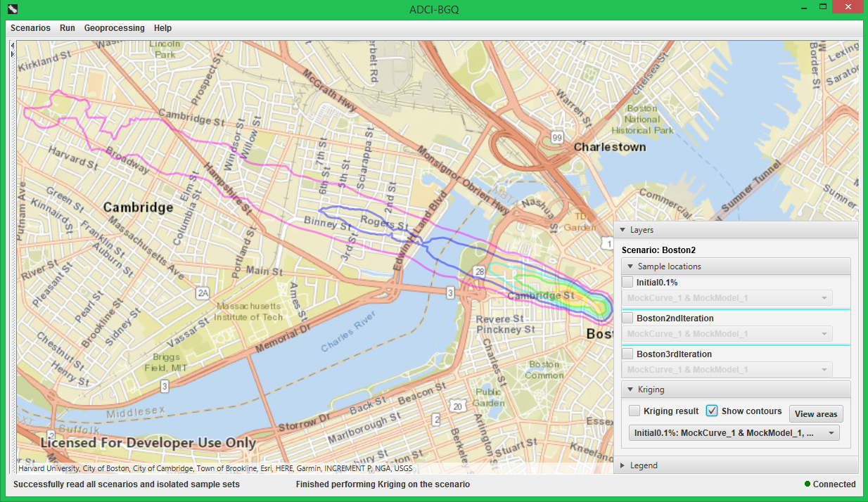Collapse the Layers panel header

(x=736, y=230)
